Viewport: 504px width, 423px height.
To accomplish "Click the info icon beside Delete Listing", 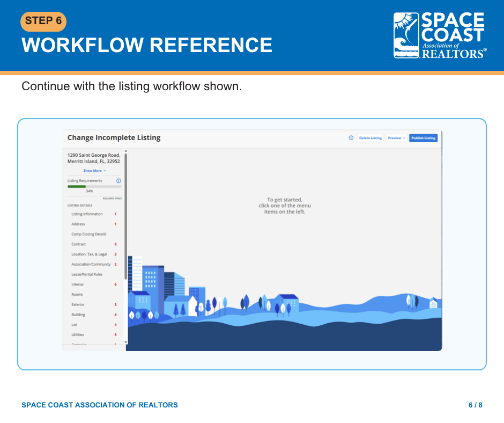I will [351, 138].
